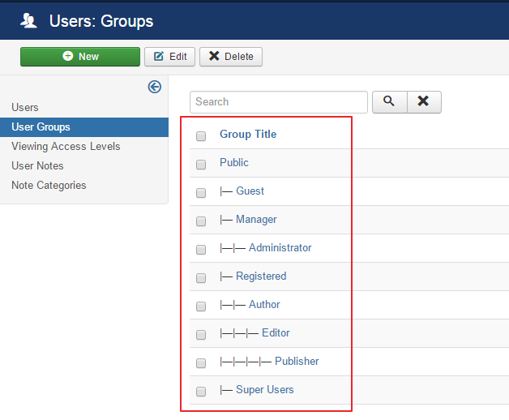The width and height of the screenshot is (509, 420).
Task: Create a new user group
Action: [x=79, y=57]
